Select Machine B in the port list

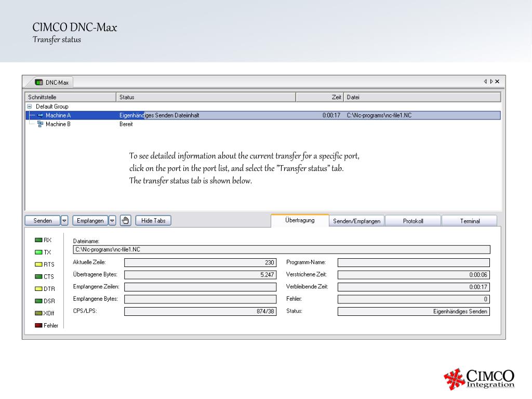coord(58,124)
